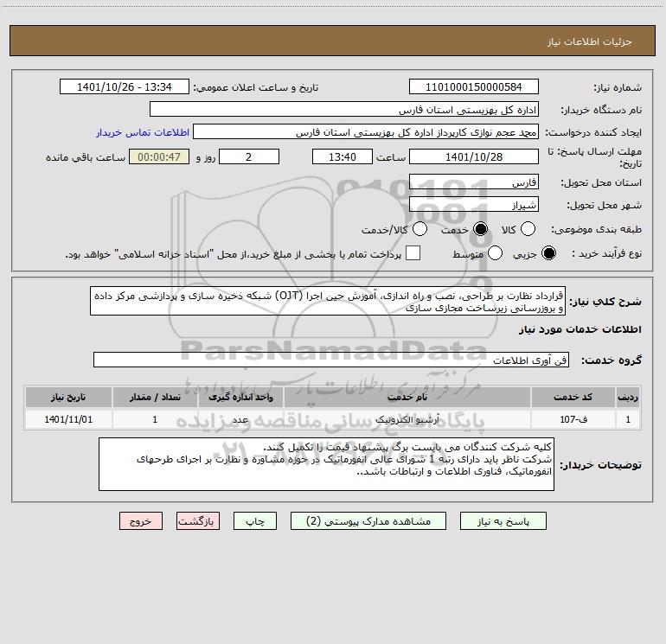Screen dimensions: 666x644
Task: Click the ردیف column header
Action: [x=628, y=397]
